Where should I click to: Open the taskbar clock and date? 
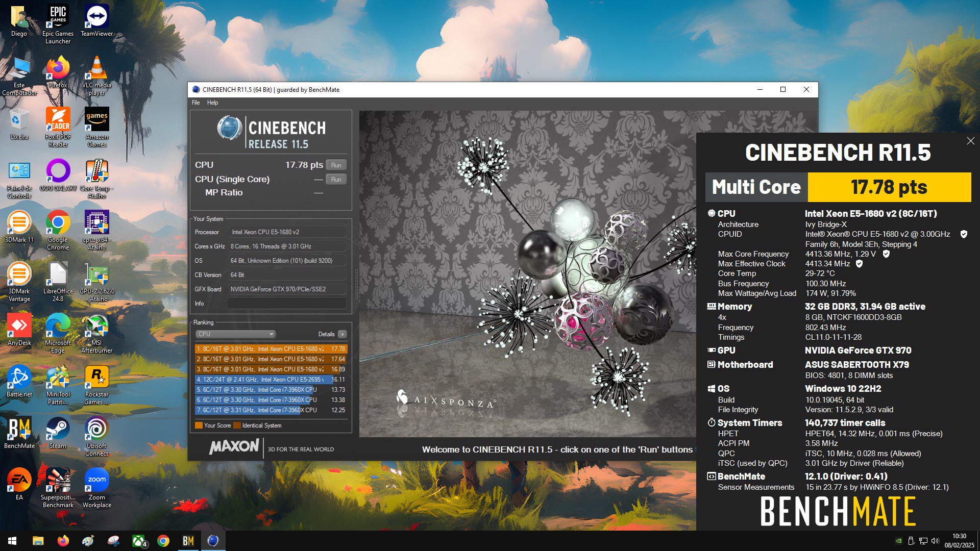pyautogui.click(x=959, y=541)
